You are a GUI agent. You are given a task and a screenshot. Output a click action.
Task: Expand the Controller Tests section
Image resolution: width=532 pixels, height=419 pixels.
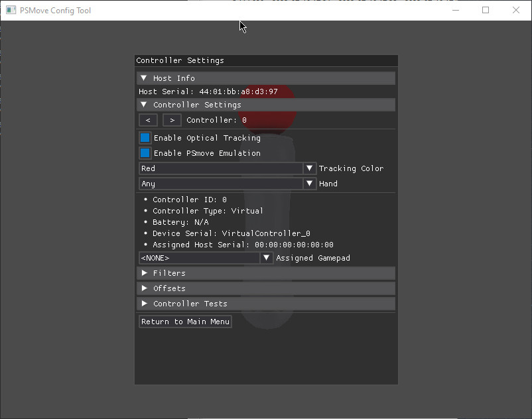click(x=266, y=304)
